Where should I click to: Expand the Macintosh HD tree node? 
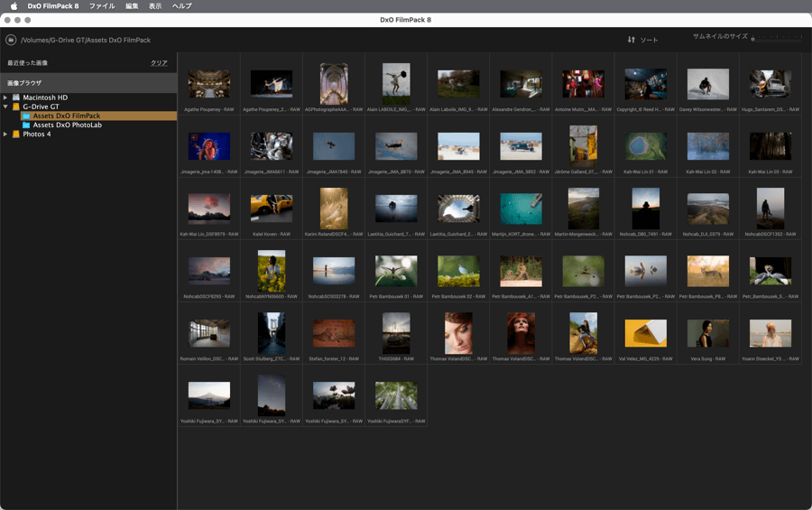point(5,97)
